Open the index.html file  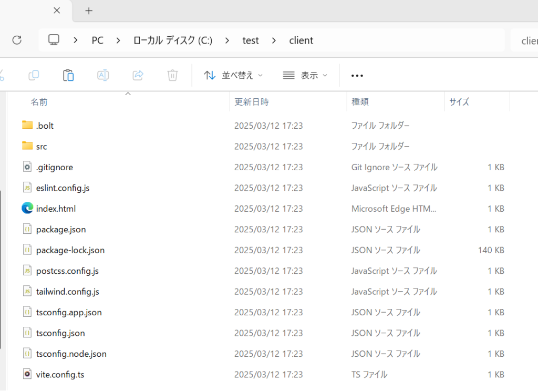tap(56, 208)
